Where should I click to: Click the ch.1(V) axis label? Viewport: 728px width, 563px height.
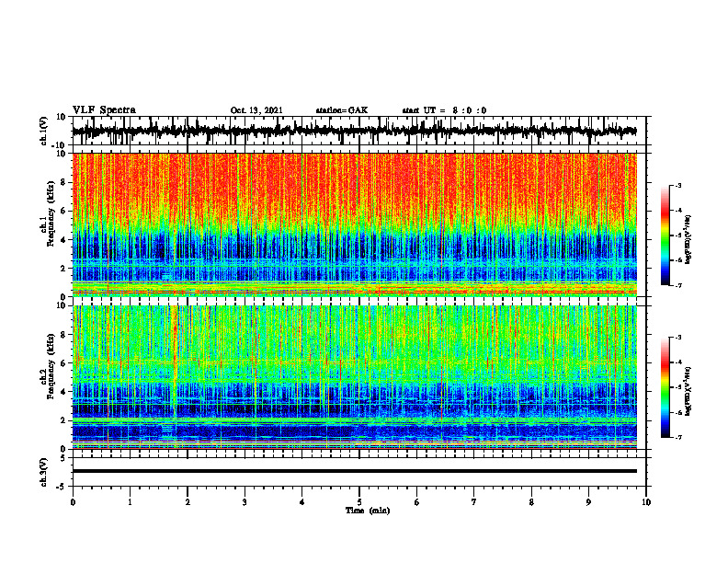pyautogui.click(x=44, y=131)
